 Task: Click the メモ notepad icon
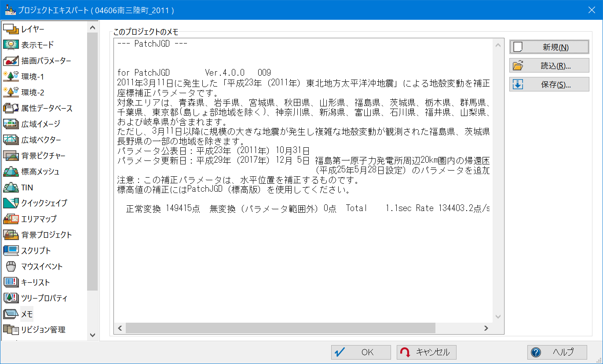[x=11, y=314]
